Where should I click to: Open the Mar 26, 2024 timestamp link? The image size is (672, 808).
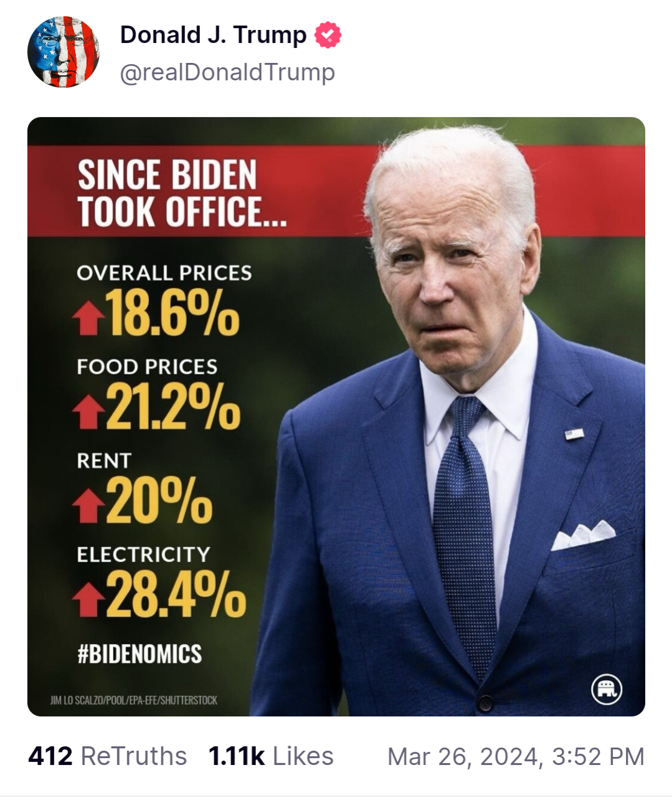pos(516,756)
